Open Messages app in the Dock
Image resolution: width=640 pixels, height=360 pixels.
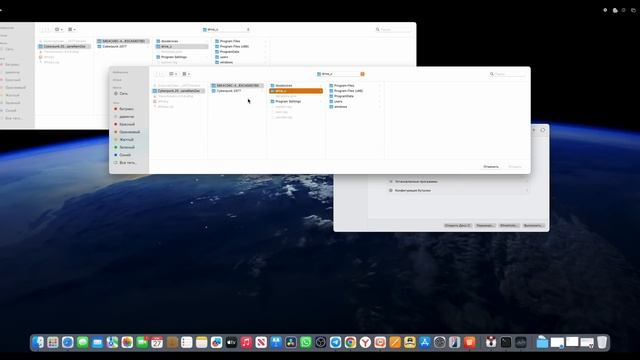tap(82, 342)
